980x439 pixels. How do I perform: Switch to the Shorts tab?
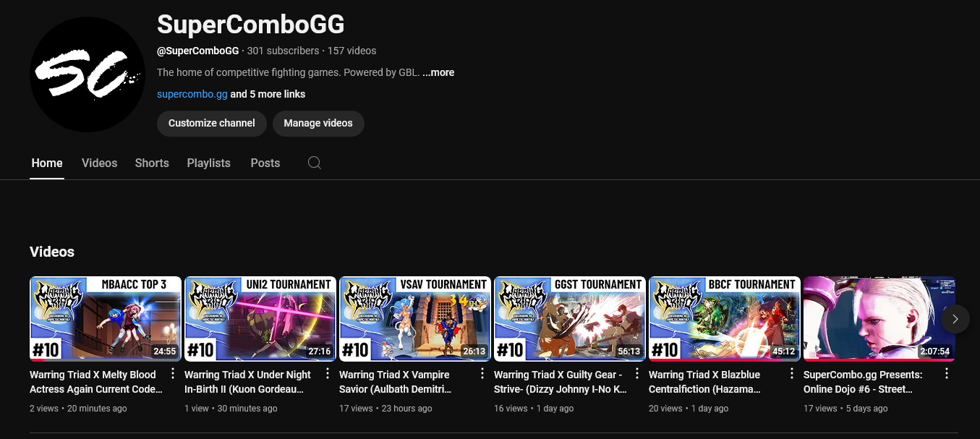coord(152,163)
